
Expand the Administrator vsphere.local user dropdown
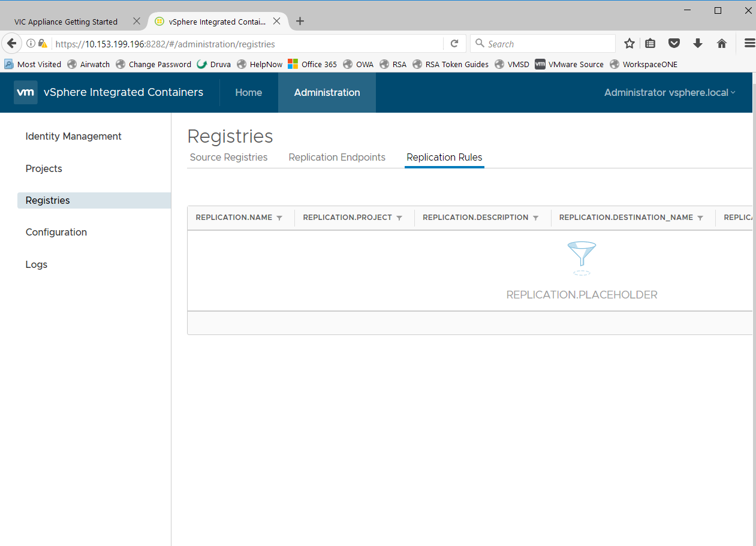click(x=670, y=92)
